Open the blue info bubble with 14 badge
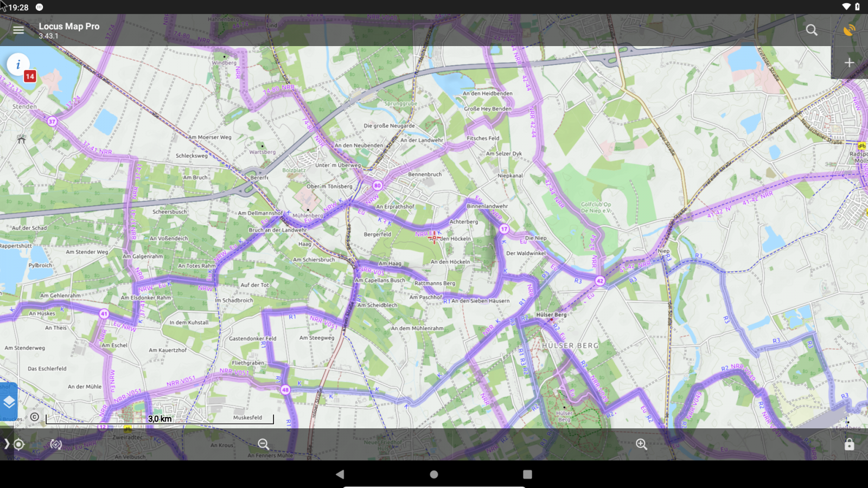Screen dimensions: 868x488 (x=18, y=65)
